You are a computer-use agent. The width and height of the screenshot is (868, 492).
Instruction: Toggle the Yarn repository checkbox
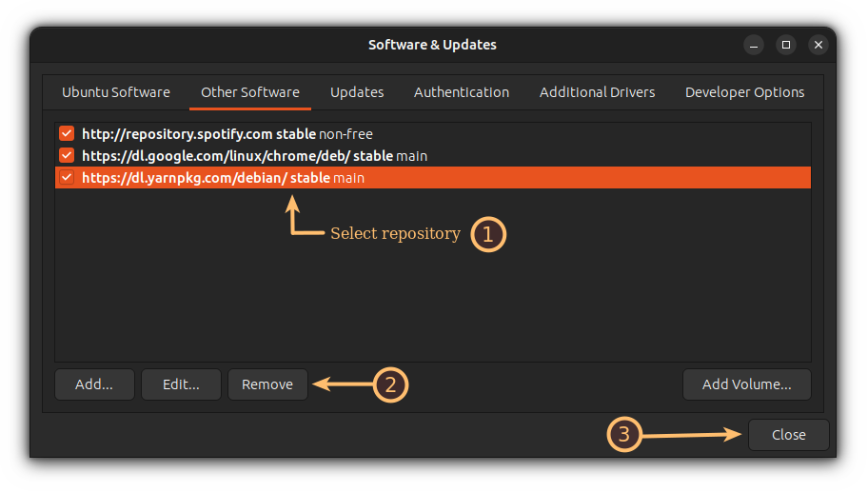click(x=67, y=177)
